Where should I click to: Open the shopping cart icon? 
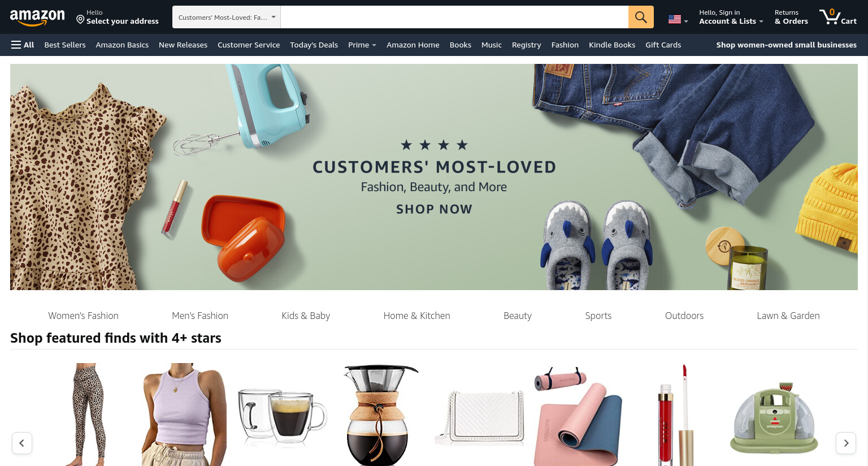point(838,16)
